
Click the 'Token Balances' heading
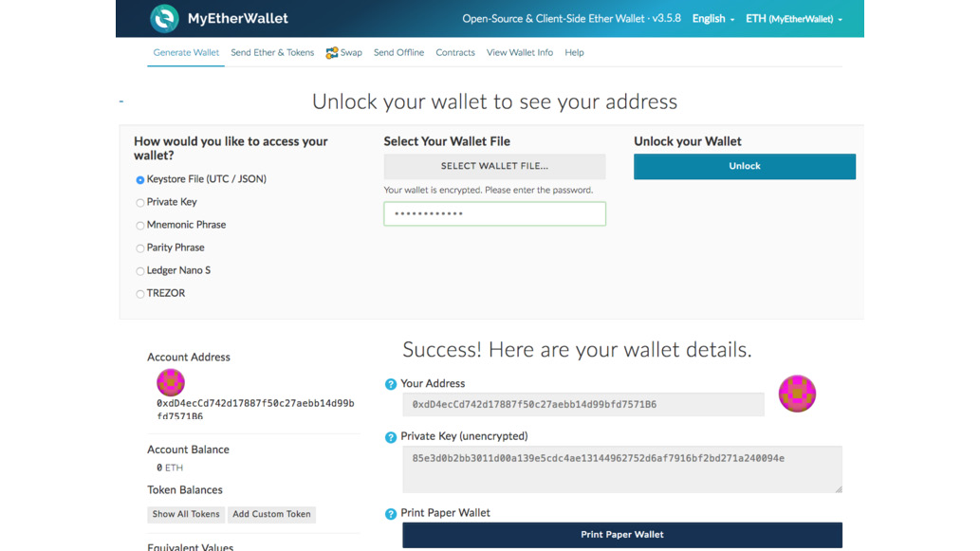[185, 489]
